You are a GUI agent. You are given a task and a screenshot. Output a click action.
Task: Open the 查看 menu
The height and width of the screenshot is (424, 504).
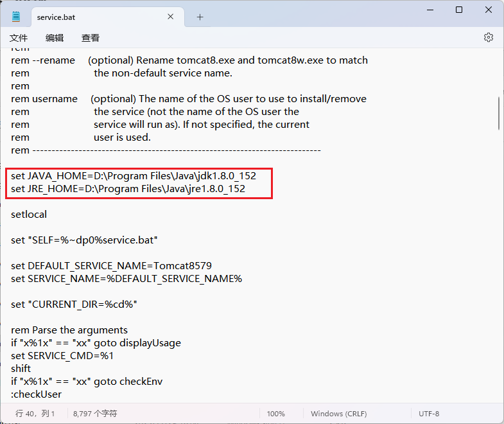[91, 38]
